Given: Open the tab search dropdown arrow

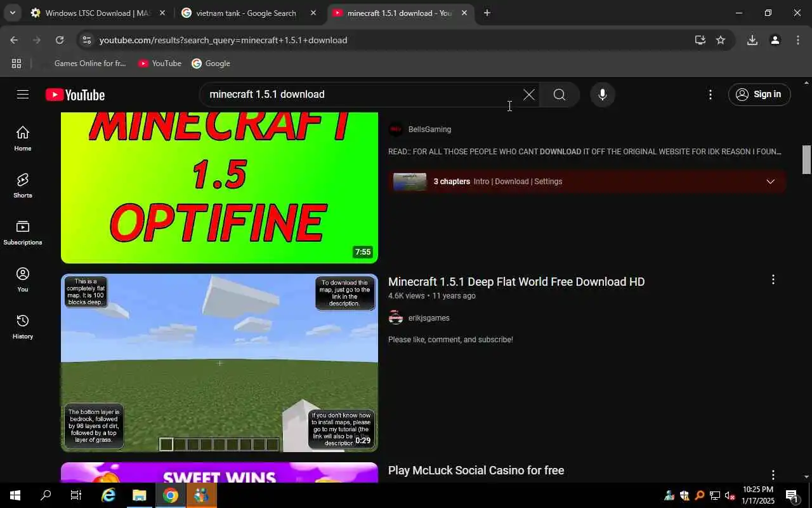Looking at the screenshot, I should 12,13.
